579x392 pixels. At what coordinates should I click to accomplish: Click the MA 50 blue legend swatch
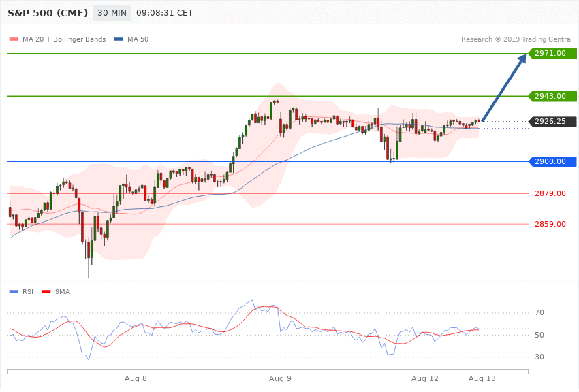(x=119, y=39)
